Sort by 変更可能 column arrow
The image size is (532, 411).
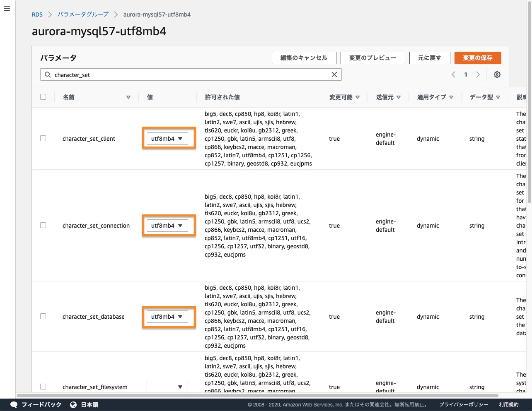pos(358,97)
